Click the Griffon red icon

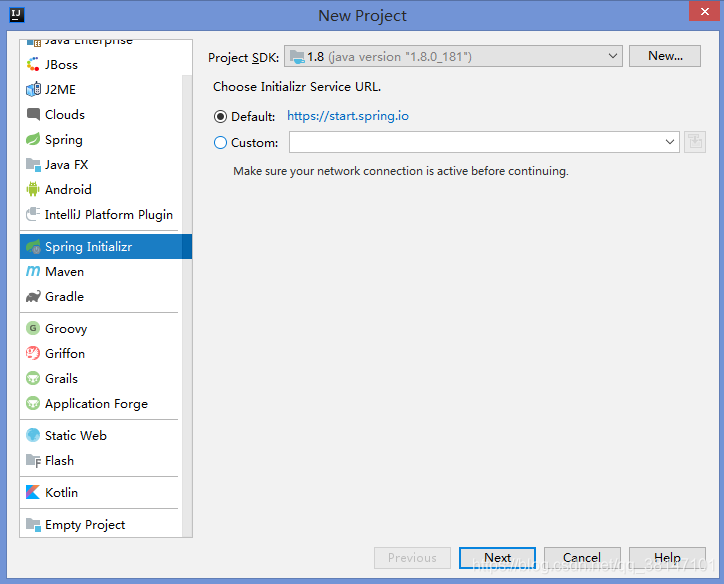(x=33, y=353)
